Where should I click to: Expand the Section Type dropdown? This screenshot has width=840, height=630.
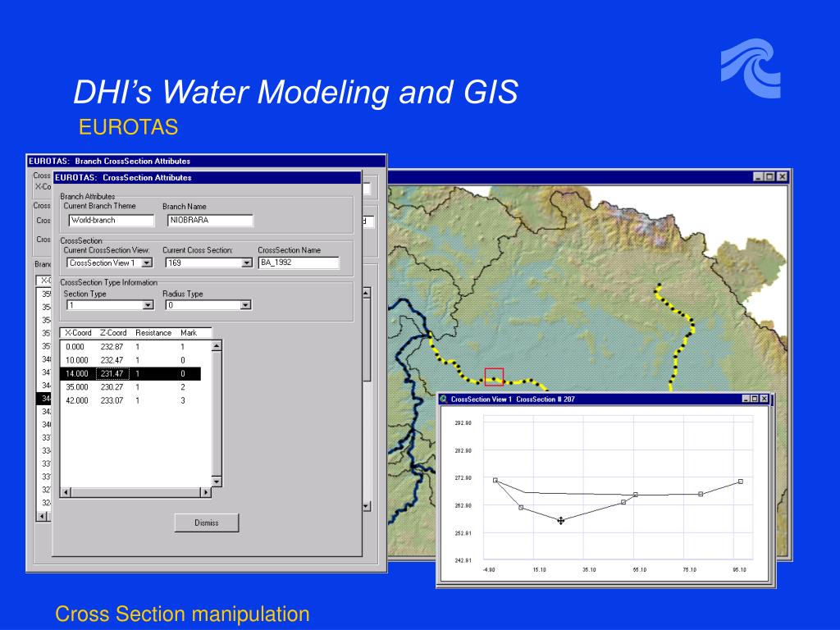148,305
